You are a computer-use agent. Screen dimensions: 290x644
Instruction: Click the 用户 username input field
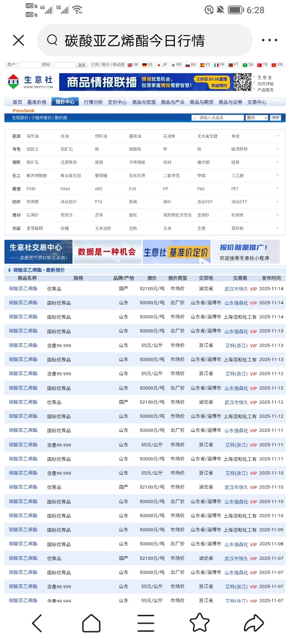click(x=30, y=65)
